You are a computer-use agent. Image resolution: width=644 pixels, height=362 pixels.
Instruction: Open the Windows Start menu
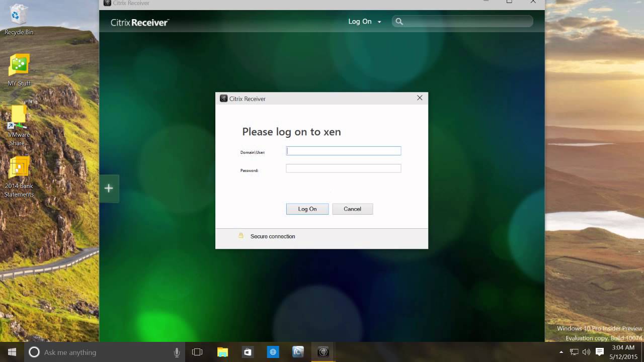[x=12, y=352]
